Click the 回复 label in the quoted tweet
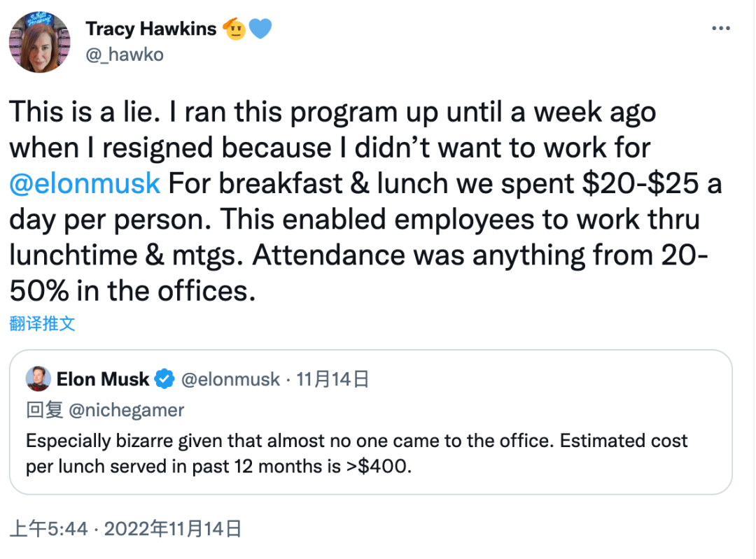Viewport: 756px width, 559px height. (x=45, y=410)
